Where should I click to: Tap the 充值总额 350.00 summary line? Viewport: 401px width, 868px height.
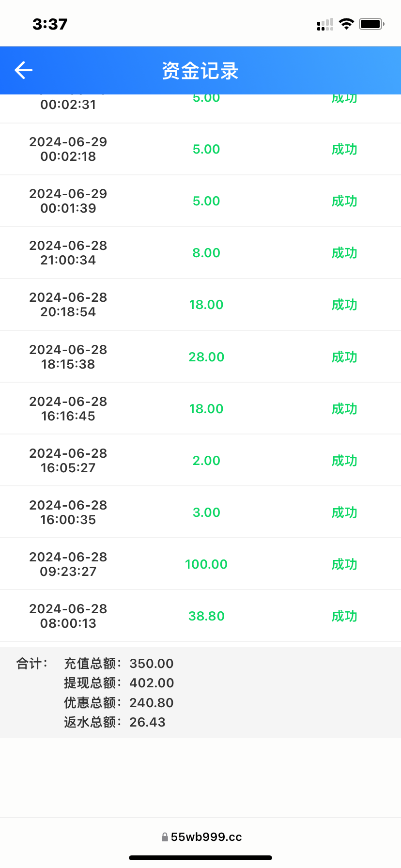[x=119, y=664]
